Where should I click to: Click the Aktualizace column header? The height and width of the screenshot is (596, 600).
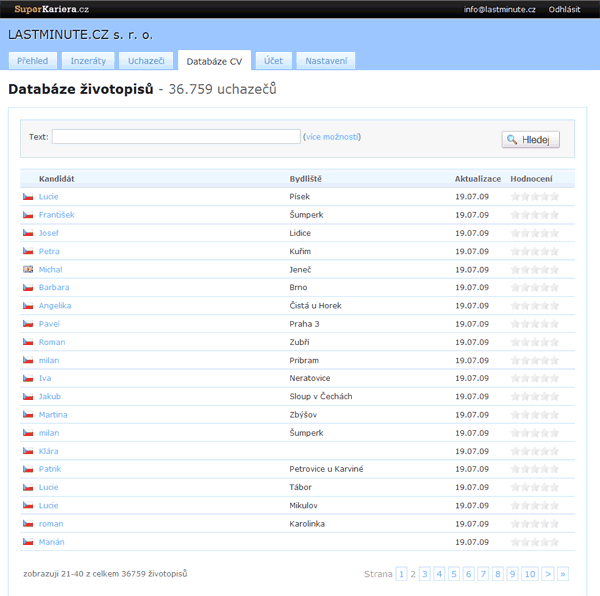tap(478, 179)
